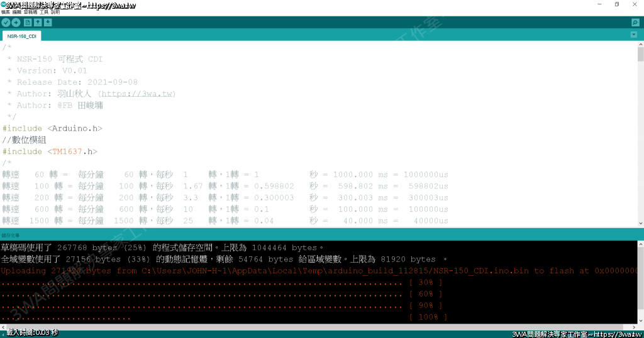Screen dimensions: 644x338
Task: Click the Upload arrow button
Action: 16,23
